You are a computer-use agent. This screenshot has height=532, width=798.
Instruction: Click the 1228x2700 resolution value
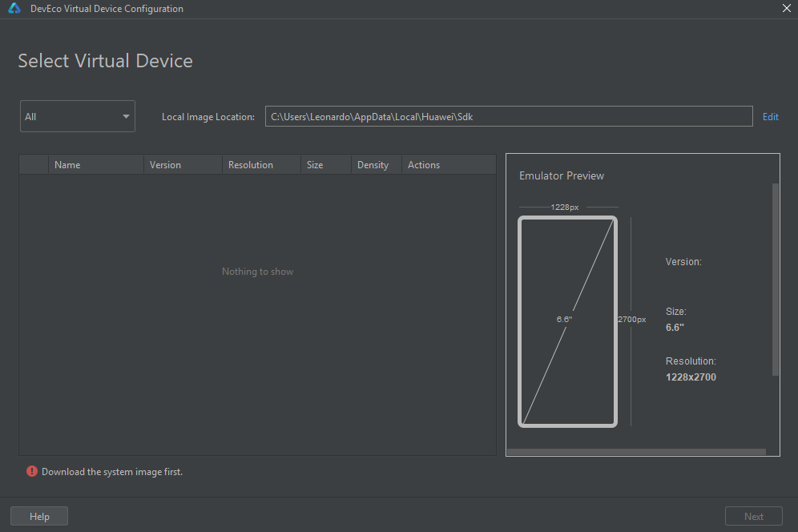[691, 377]
